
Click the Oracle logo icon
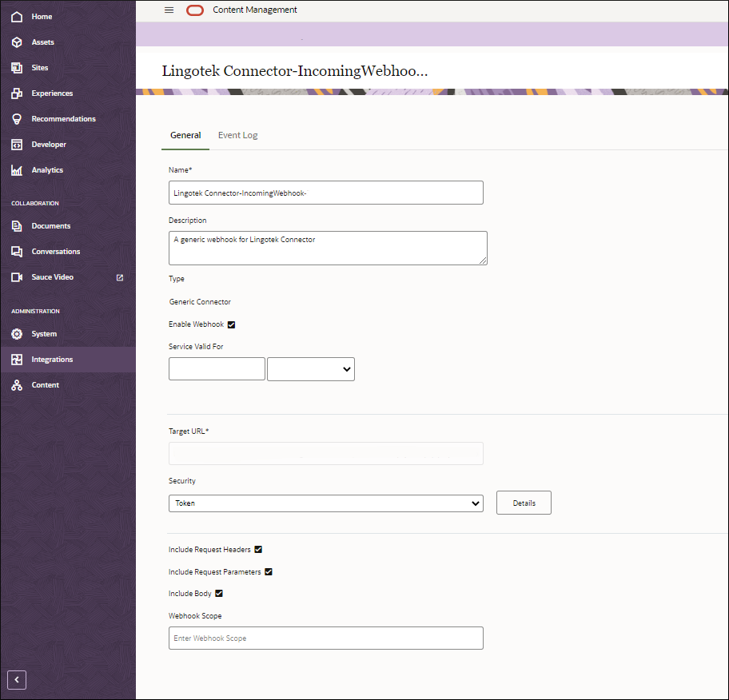tap(195, 10)
